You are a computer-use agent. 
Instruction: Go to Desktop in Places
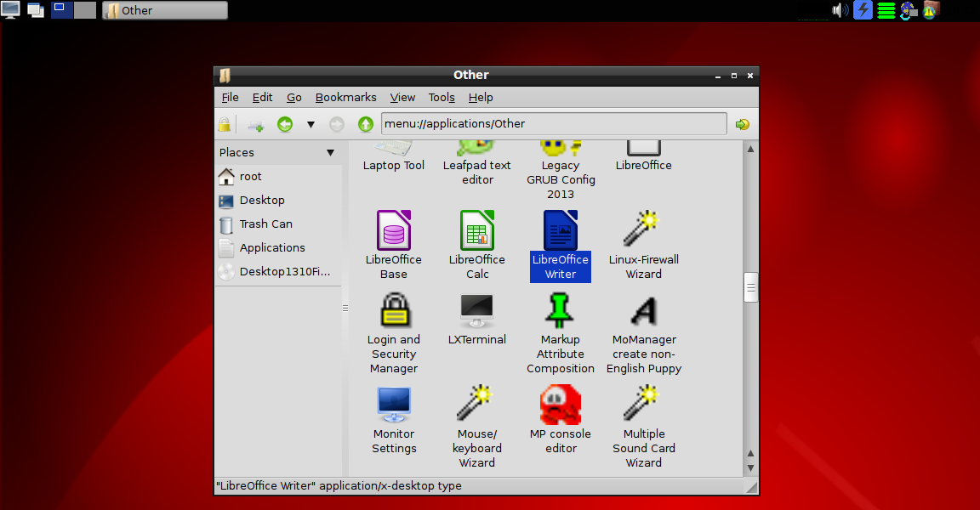(278, 201)
